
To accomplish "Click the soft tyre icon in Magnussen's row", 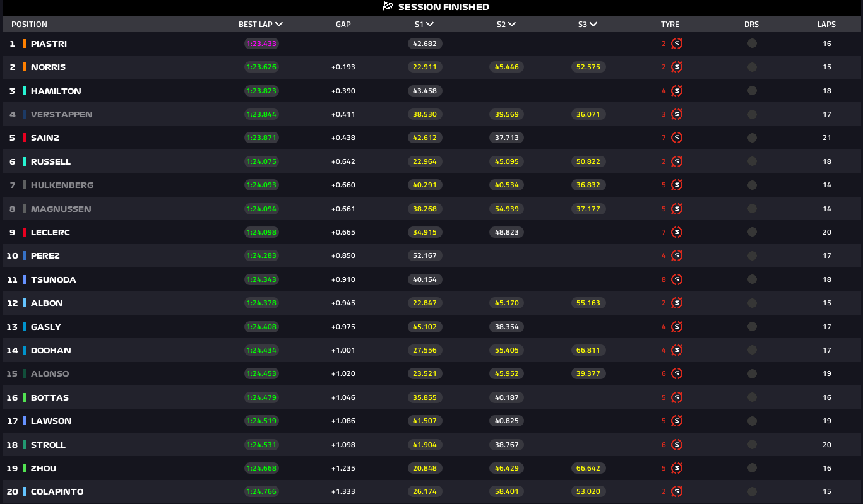I will click(x=677, y=209).
